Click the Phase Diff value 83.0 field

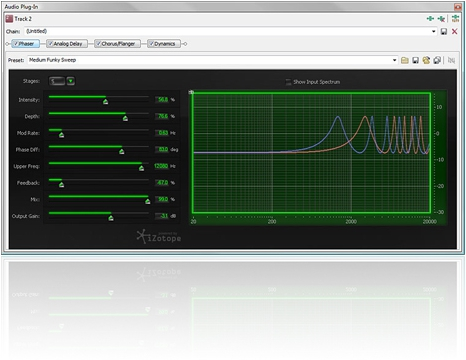(x=162, y=149)
